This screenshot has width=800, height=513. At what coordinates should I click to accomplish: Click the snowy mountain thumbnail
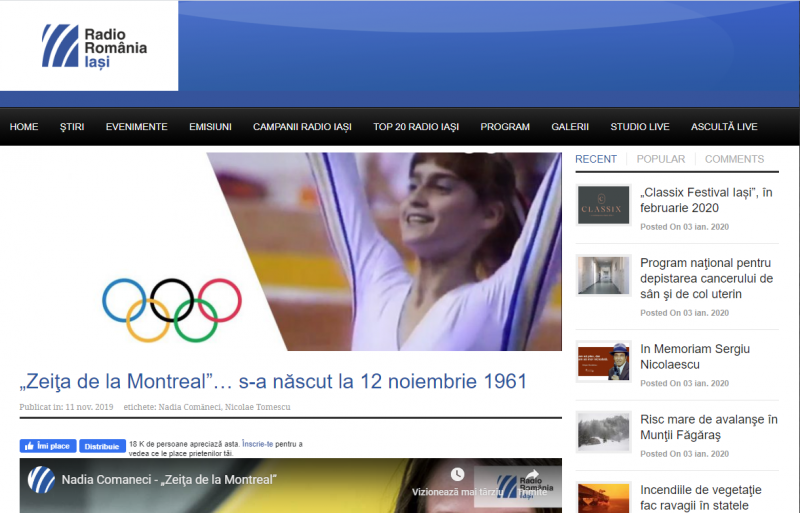tap(604, 432)
